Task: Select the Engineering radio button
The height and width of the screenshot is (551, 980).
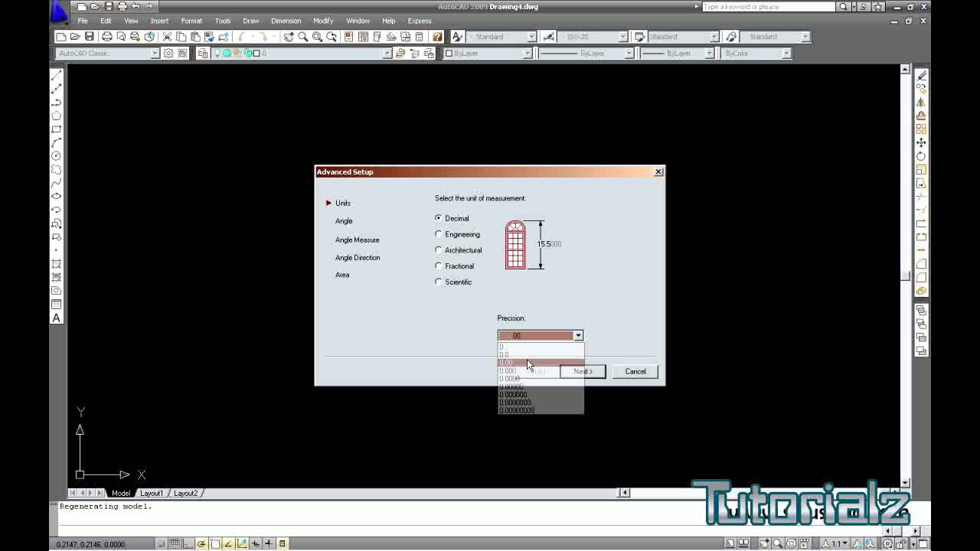Action: tap(439, 234)
